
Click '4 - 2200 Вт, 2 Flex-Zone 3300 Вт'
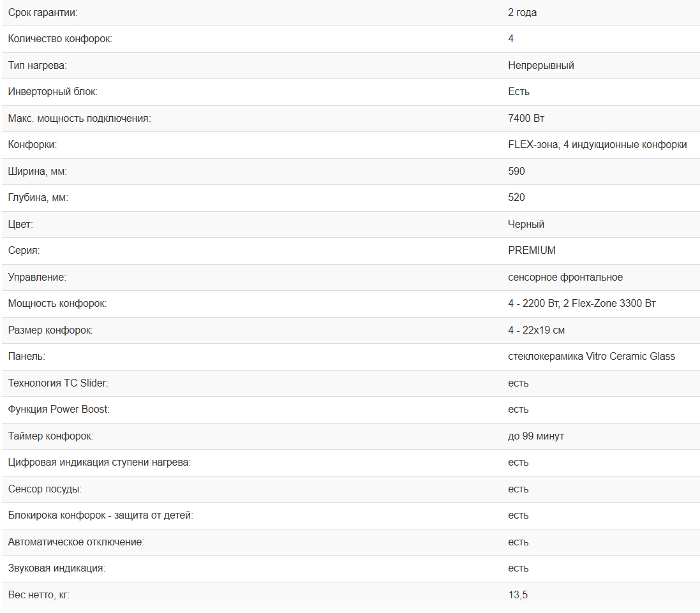click(581, 304)
